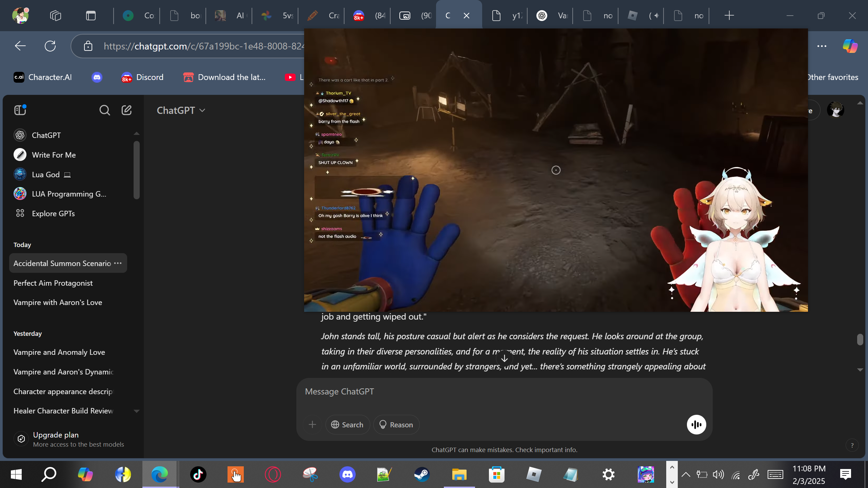
Task: Open the Discord bookmark with 8k+ badge
Action: click(142, 77)
